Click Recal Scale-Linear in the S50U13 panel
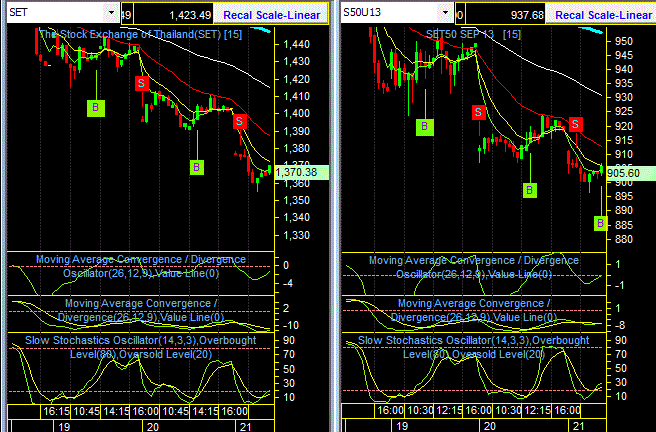Image resolution: width=656 pixels, height=432 pixels. tap(603, 15)
